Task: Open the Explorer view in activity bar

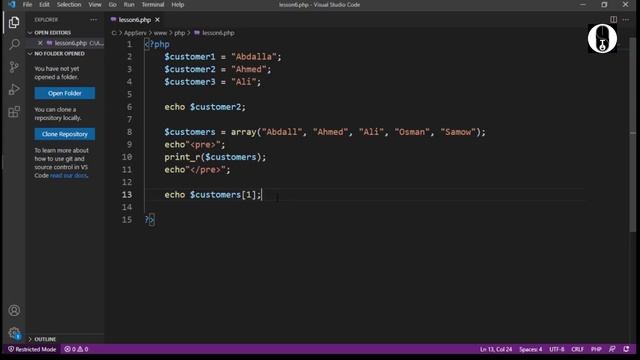Action: click(x=14, y=22)
